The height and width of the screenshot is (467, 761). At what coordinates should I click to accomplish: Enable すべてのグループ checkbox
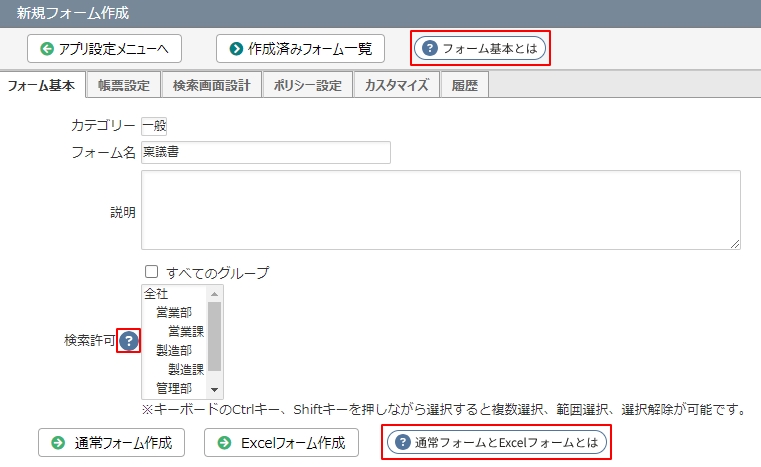click(x=152, y=272)
